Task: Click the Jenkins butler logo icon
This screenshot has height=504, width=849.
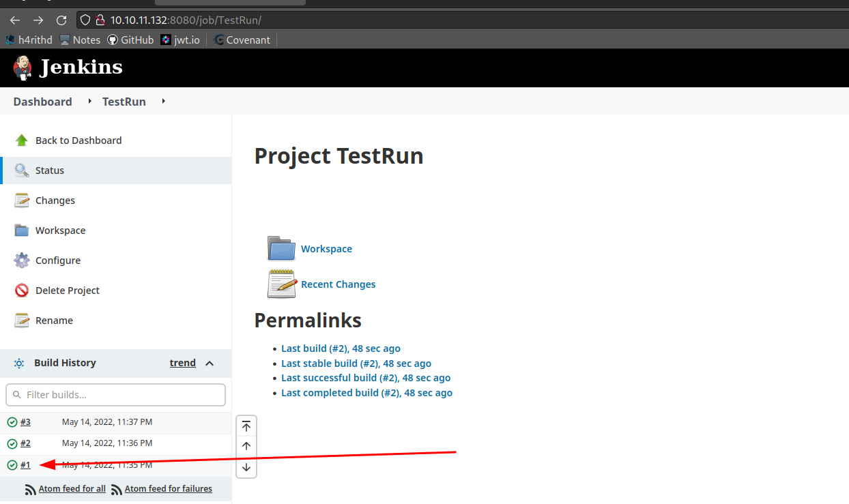Action: pyautogui.click(x=23, y=68)
